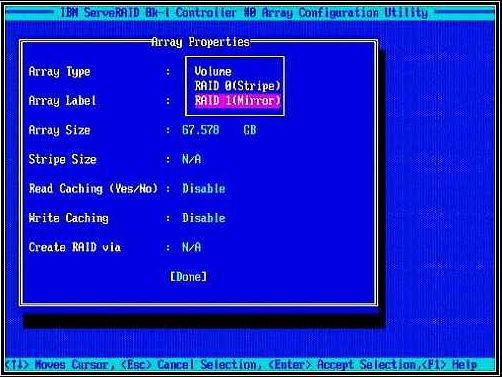The height and width of the screenshot is (377, 502).
Task: Click the Moves Cursor arrow keys hint
Action: pyautogui.click(x=59, y=364)
